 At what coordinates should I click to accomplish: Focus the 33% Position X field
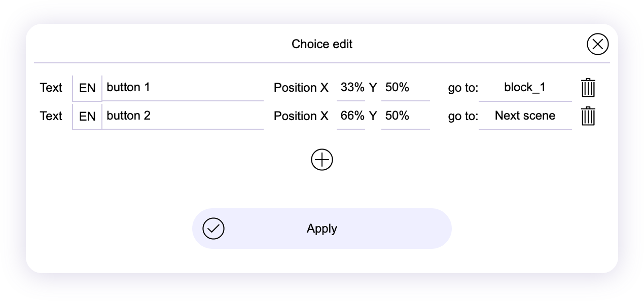pyautogui.click(x=351, y=88)
